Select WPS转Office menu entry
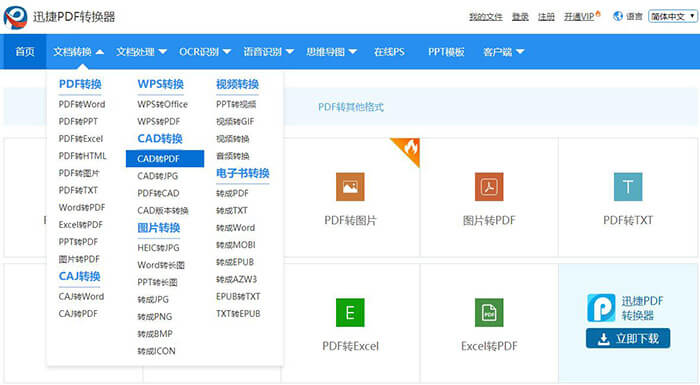Viewport: 700px width, 385px height. [x=162, y=105]
